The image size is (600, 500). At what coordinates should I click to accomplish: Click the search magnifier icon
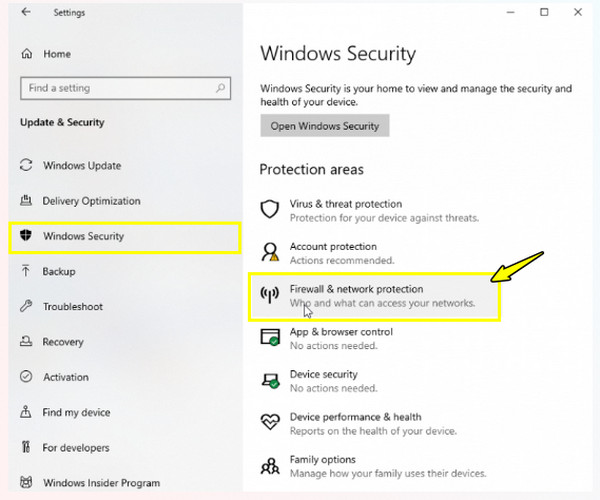220,88
